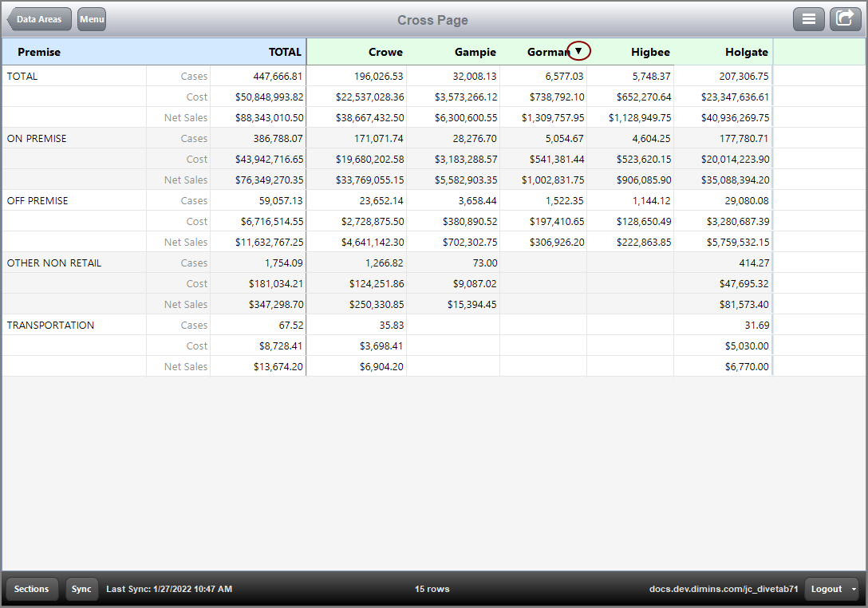Open the Sync option in the status bar
This screenshot has height=608, width=868.
pyautogui.click(x=81, y=589)
